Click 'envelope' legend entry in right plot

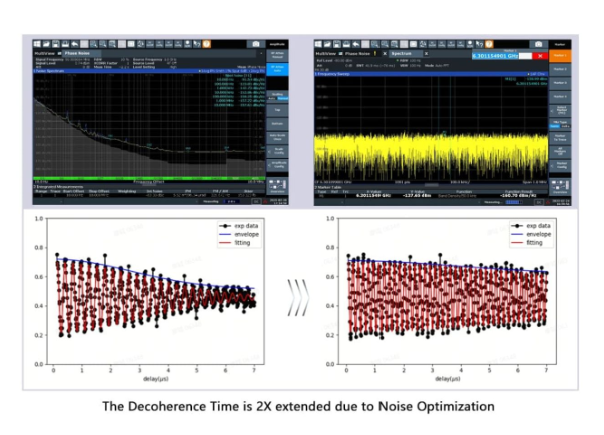pyautogui.click(x=531, y=234)
